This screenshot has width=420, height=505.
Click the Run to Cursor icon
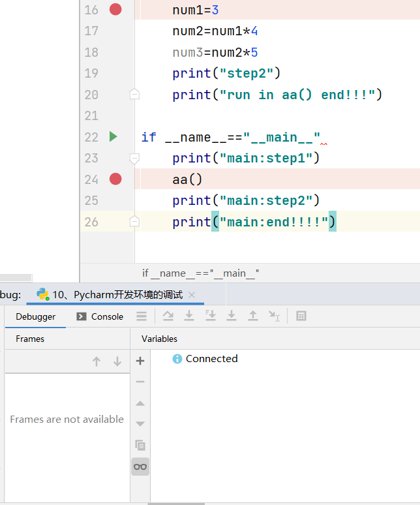[x=274, y=316]
